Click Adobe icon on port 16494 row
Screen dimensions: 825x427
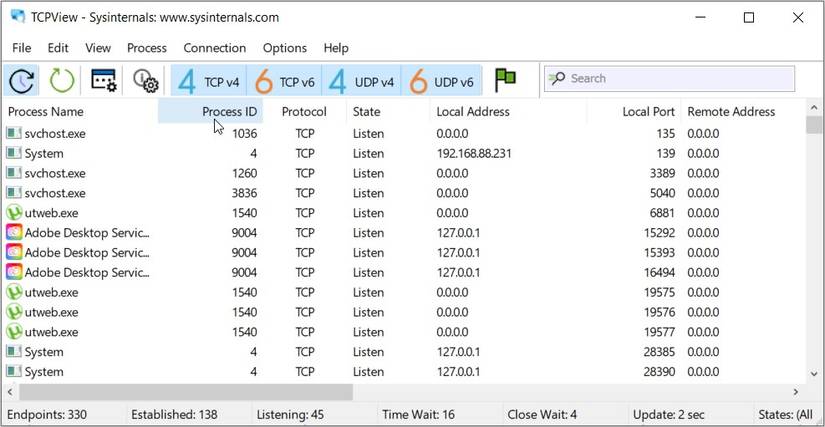pyautogui.click(x=14, y=272)
